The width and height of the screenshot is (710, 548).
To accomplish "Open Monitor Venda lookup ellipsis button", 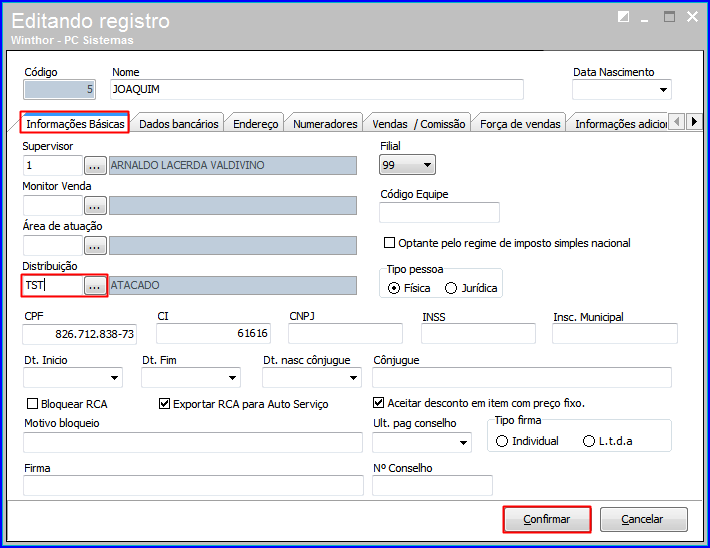I will [95, 206].
